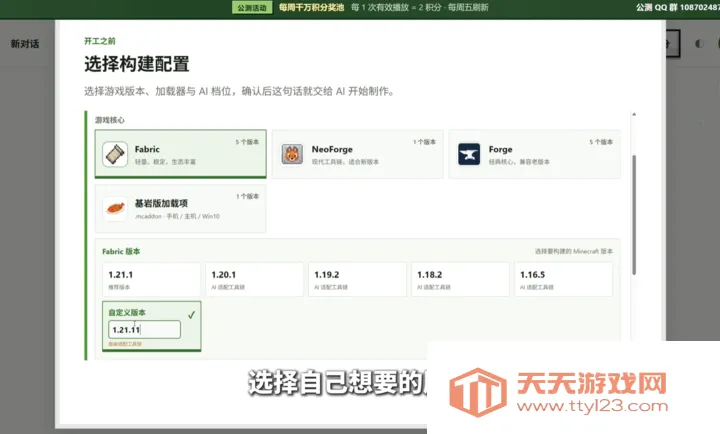720x434 pixels.
Task: Click the Fabric 版本 section label
Action: [121, 251]
